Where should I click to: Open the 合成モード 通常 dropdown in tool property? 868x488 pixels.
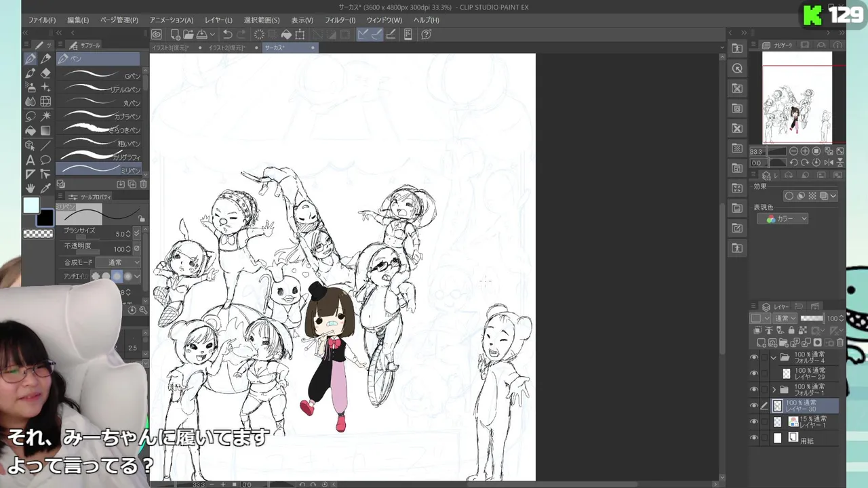(119, 262)
